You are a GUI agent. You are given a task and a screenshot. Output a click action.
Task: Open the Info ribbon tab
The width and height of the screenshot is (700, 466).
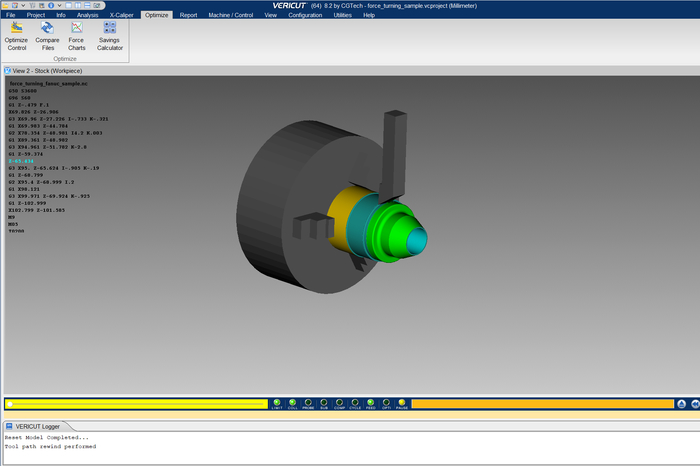61,15
